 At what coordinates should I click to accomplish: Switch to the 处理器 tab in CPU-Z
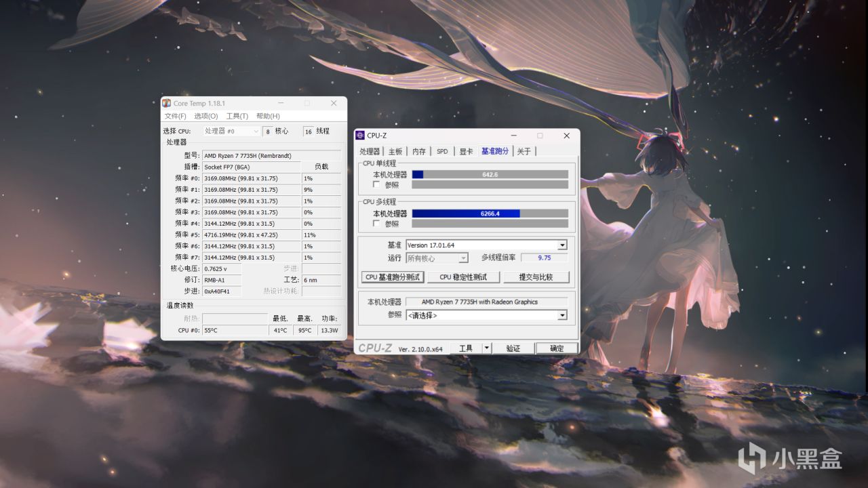370,151
